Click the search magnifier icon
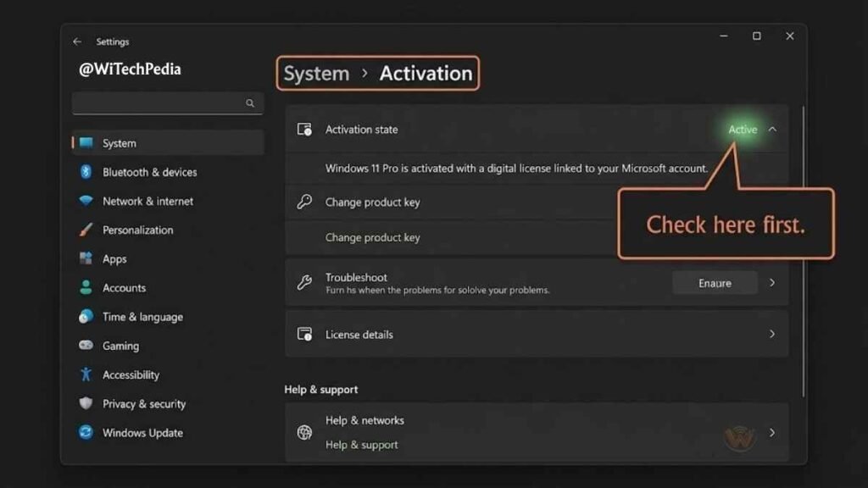 (x=250, y=103)
